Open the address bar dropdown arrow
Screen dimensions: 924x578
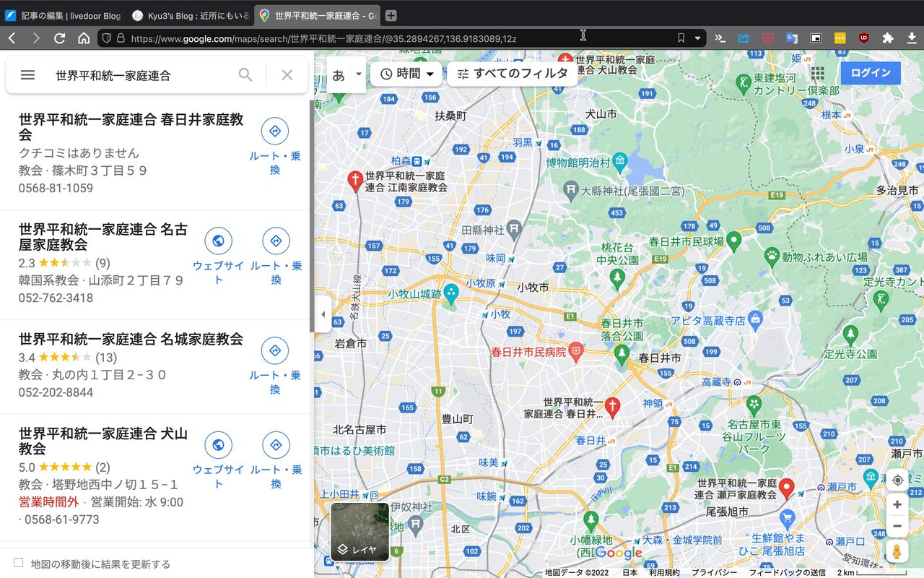[x=697, y=38]
